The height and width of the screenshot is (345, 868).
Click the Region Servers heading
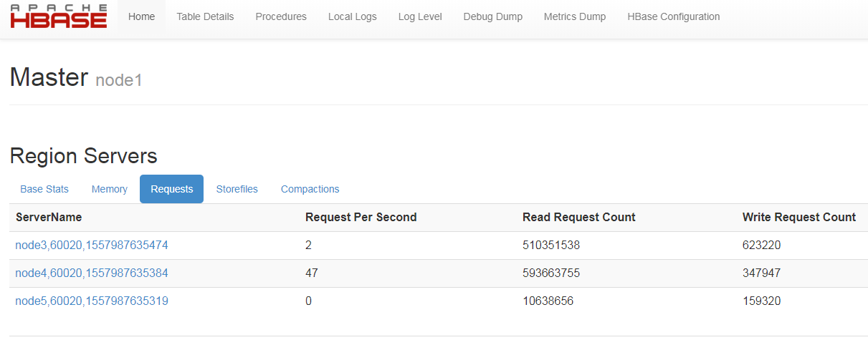(x=84, y=156)
